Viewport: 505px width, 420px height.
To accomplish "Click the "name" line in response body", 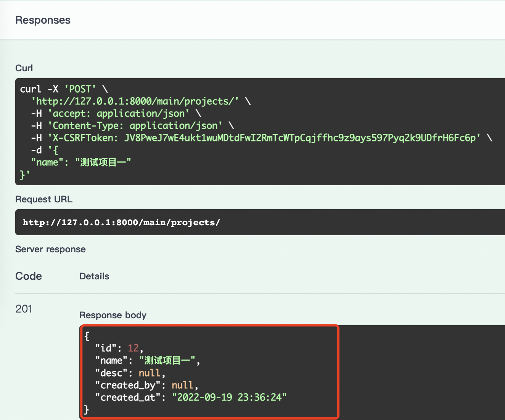I will pos(148,361).
